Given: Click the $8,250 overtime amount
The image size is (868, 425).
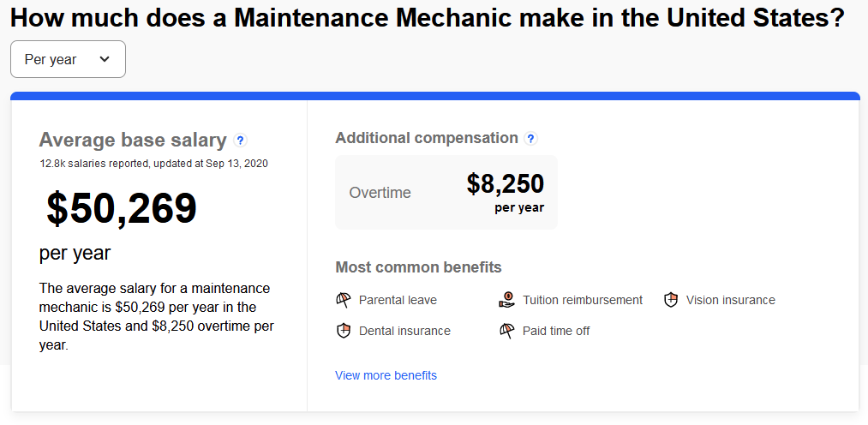Looking at the screenshot, I should 505,183.
